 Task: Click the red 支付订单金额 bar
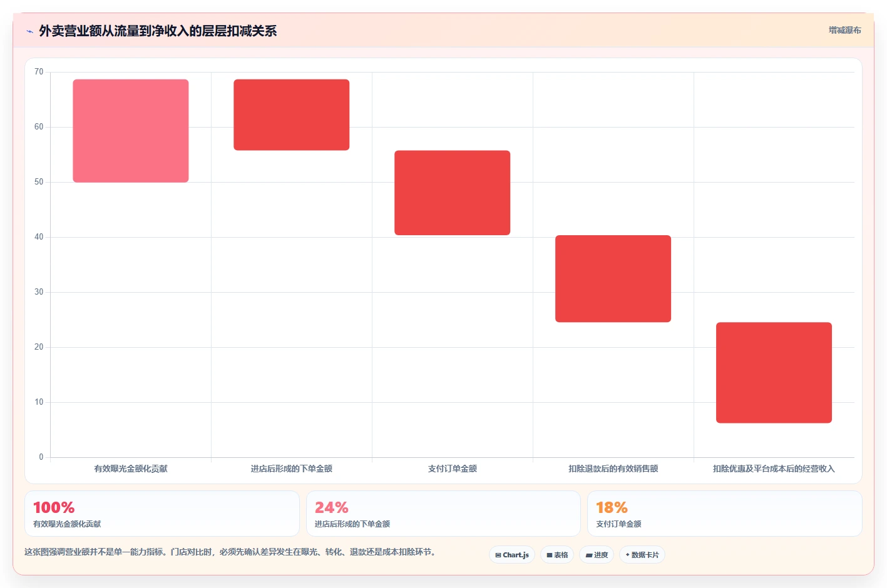[453, 193]
